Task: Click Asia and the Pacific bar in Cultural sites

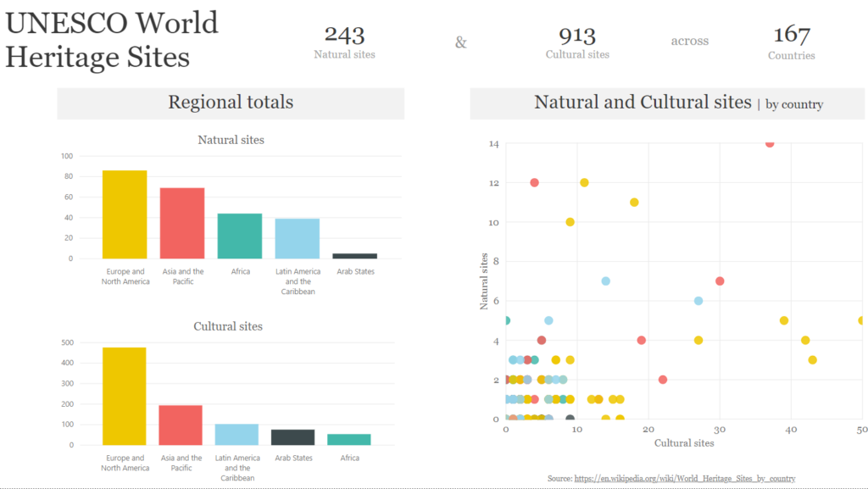Action: pyautogui.click(x=181, y=425)
